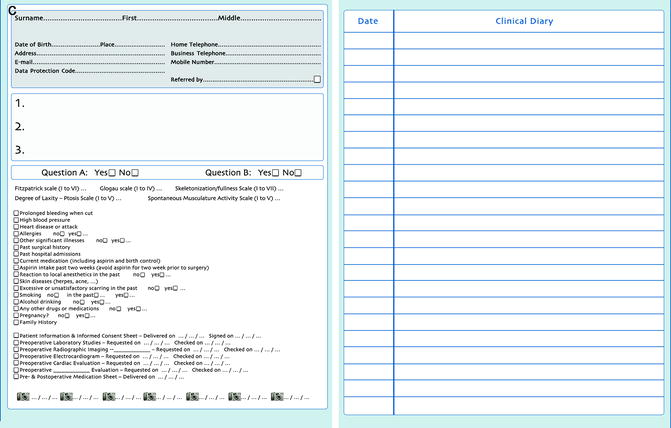The width and height of the screenshot is (671, 428).
Task: Click the first camera icon in photo row
Action: tap(24, 397)
